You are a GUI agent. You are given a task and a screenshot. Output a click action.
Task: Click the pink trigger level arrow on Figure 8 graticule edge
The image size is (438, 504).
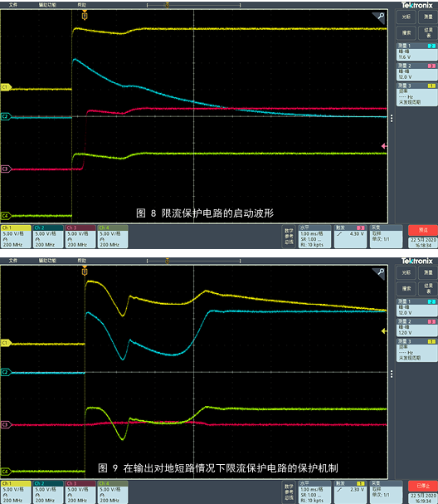384,146
